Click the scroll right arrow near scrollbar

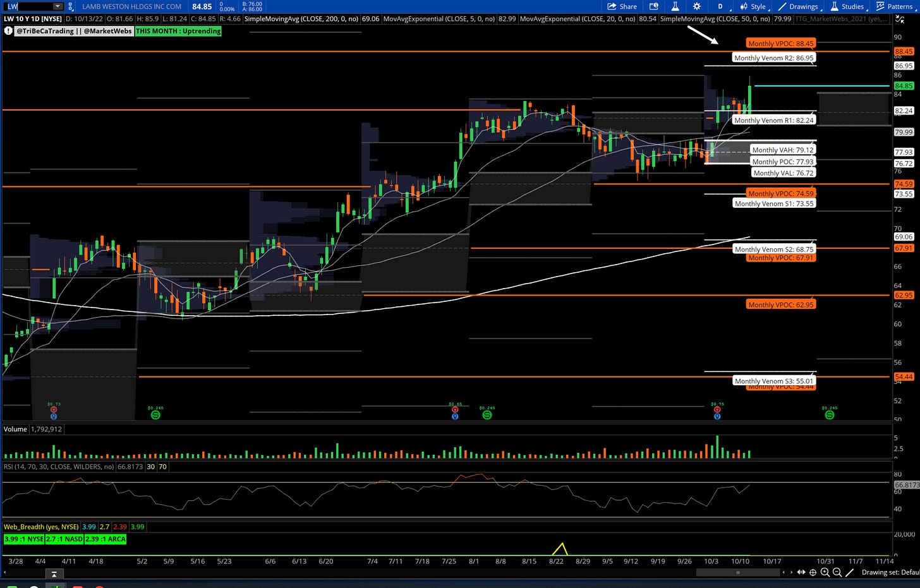point(792,572)
